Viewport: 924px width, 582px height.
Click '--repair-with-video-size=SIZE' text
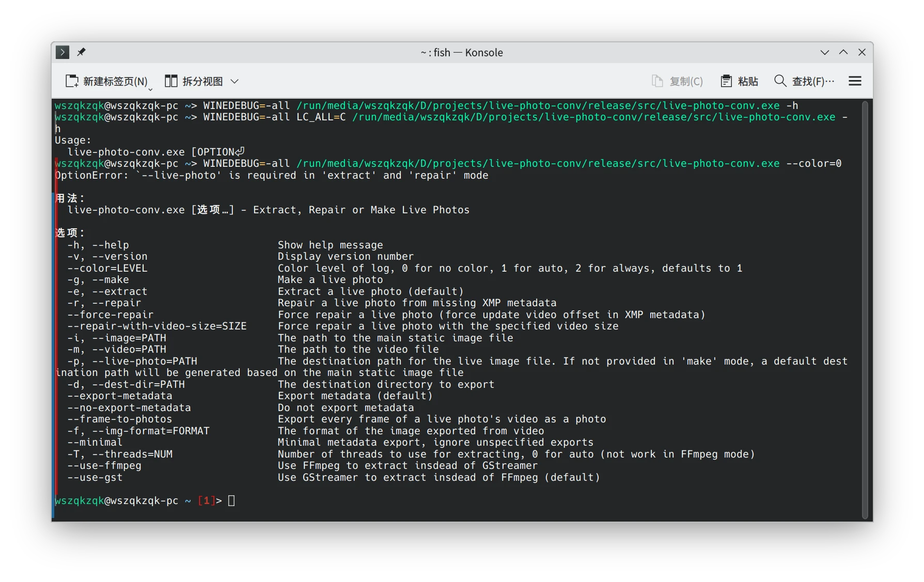157,326
